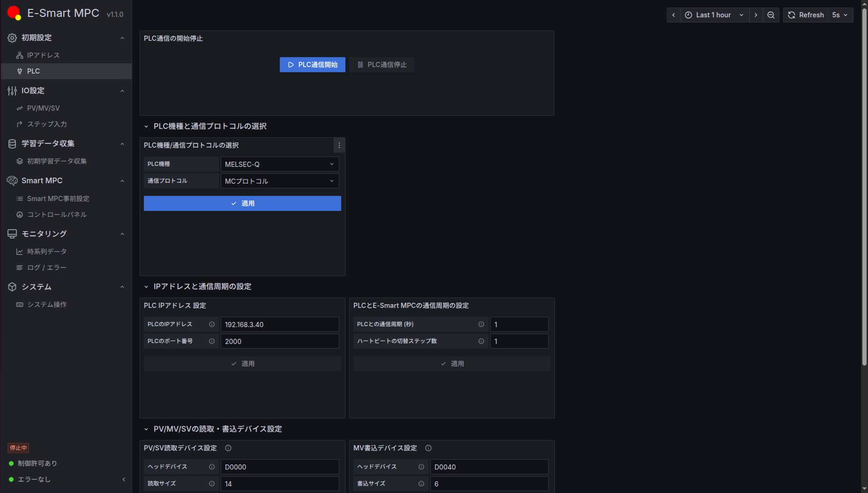
Task: Click info icon beside MV書込デバイス設定 title
Action: [x=428, y=448]
